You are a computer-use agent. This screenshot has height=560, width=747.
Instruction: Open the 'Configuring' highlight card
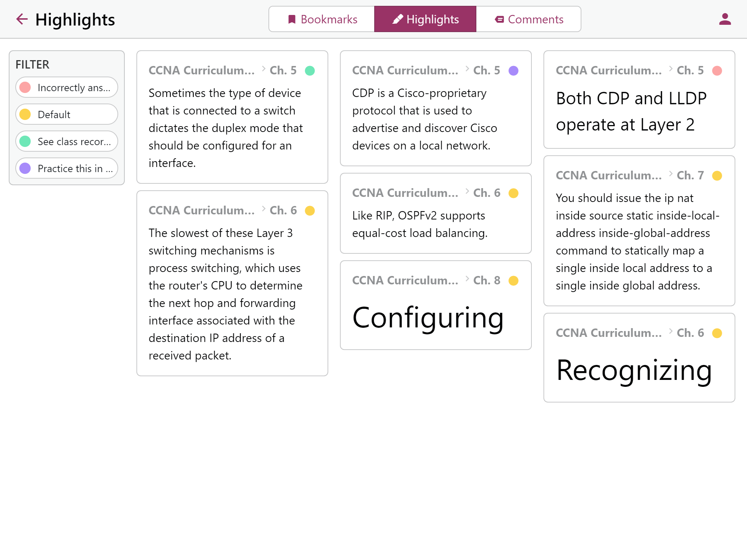(436, 306)
